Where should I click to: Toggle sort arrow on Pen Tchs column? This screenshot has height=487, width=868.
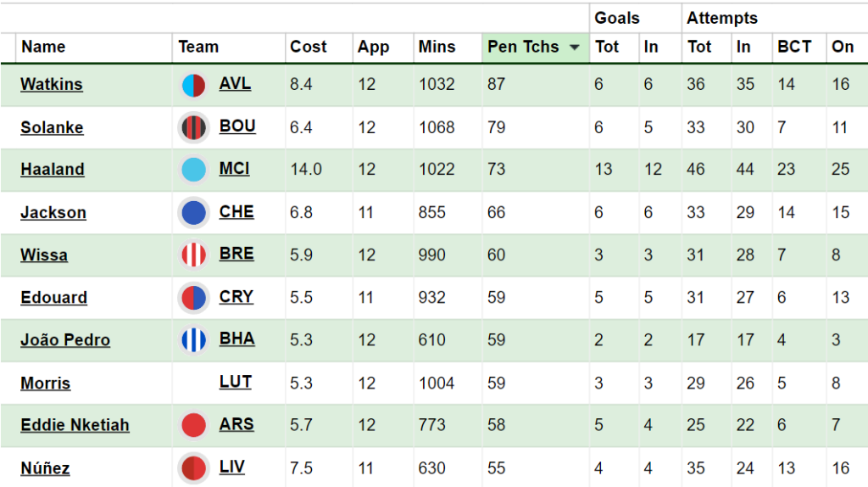click(575, 48)
